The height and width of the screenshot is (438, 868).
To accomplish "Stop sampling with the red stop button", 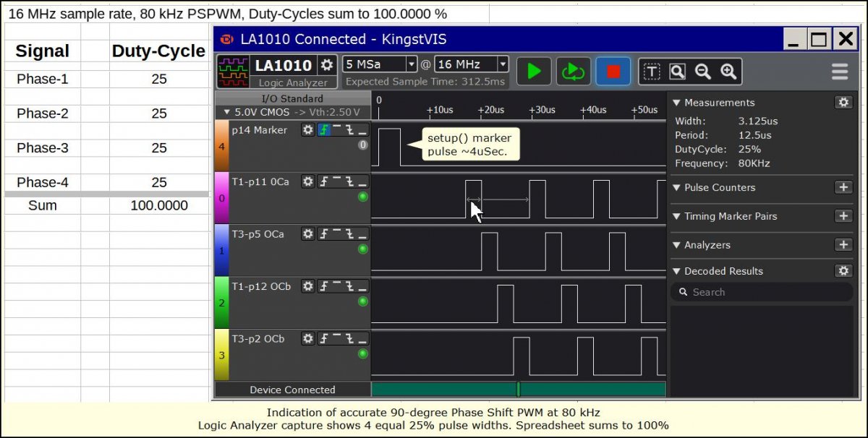I will tap(613, 72).
